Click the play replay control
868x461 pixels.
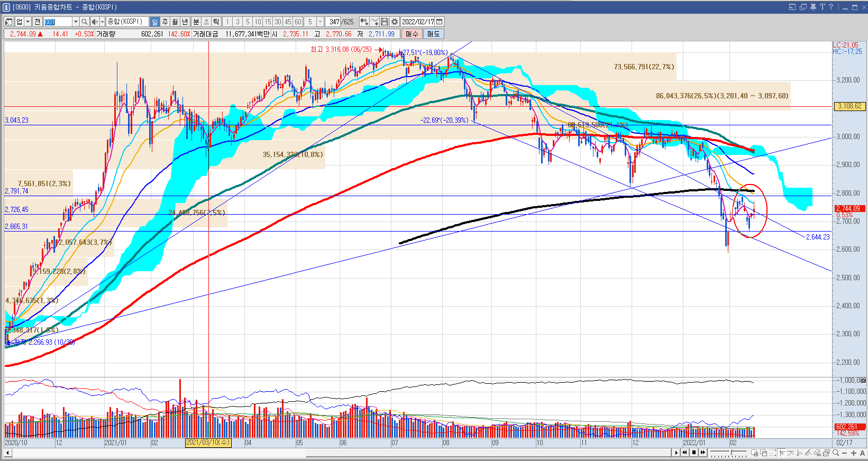[676, 453]
